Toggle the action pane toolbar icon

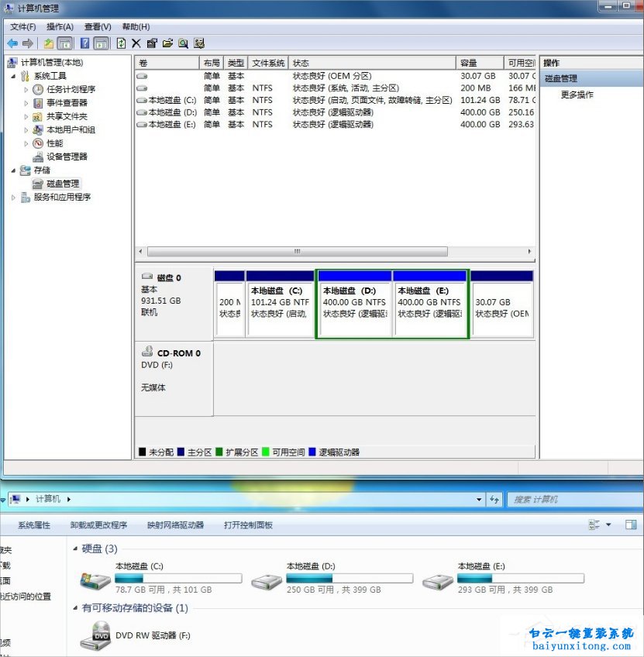pyautogui.click(x=102, y=43)
